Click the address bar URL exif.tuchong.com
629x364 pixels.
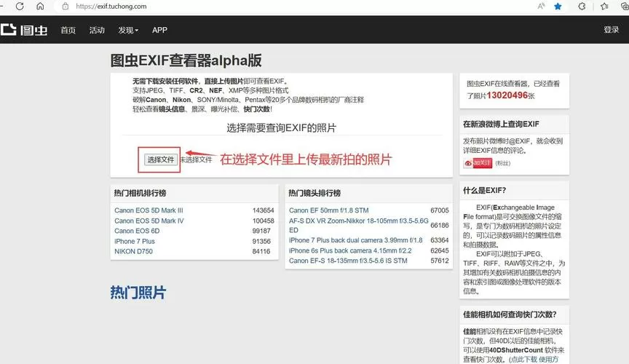pos(111,7)
